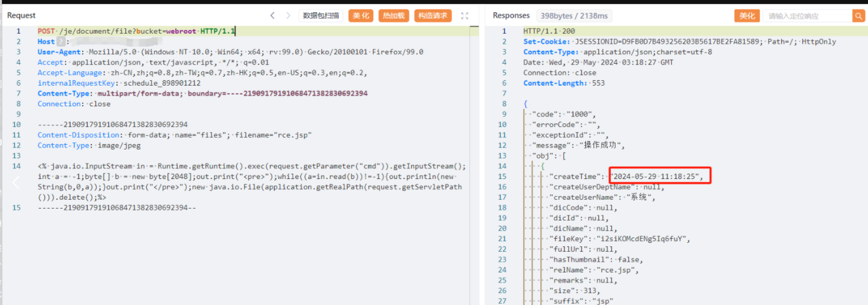
Task: Click the "createUserName": "系统" line
Action: pyautogui.click(x=603, y=197)
